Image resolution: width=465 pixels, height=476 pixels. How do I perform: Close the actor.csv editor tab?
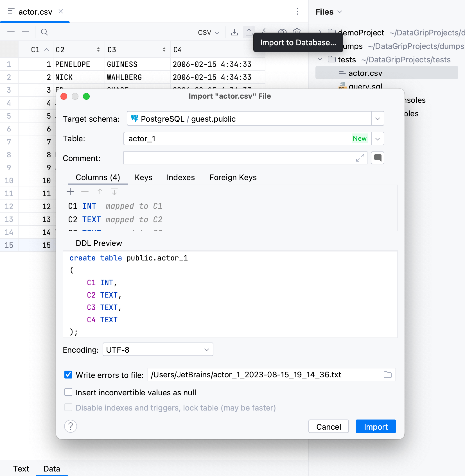[x=61, y=11]
